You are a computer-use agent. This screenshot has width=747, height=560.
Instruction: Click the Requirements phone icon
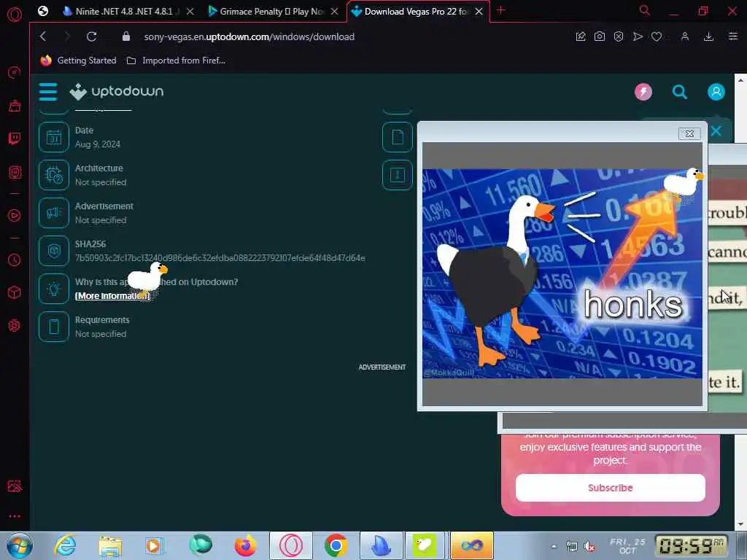coord(54,327)
